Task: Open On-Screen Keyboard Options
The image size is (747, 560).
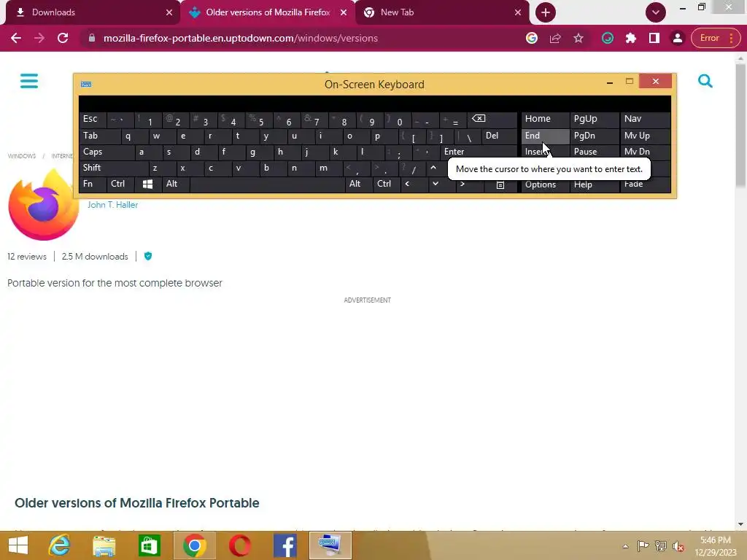Action: (x=545, y=184)
